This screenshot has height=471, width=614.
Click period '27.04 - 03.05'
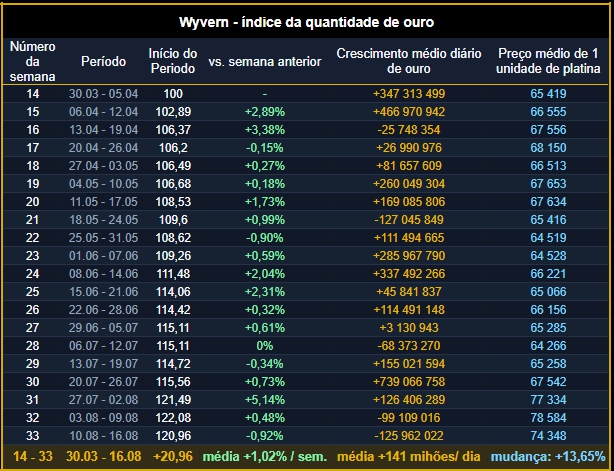tap(103, 166)
